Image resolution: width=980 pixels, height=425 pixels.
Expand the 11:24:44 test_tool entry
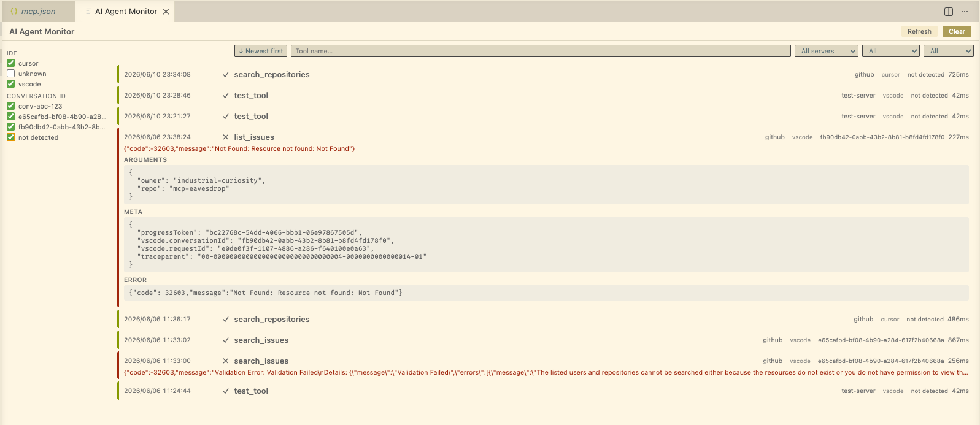(x=546, y=391)
